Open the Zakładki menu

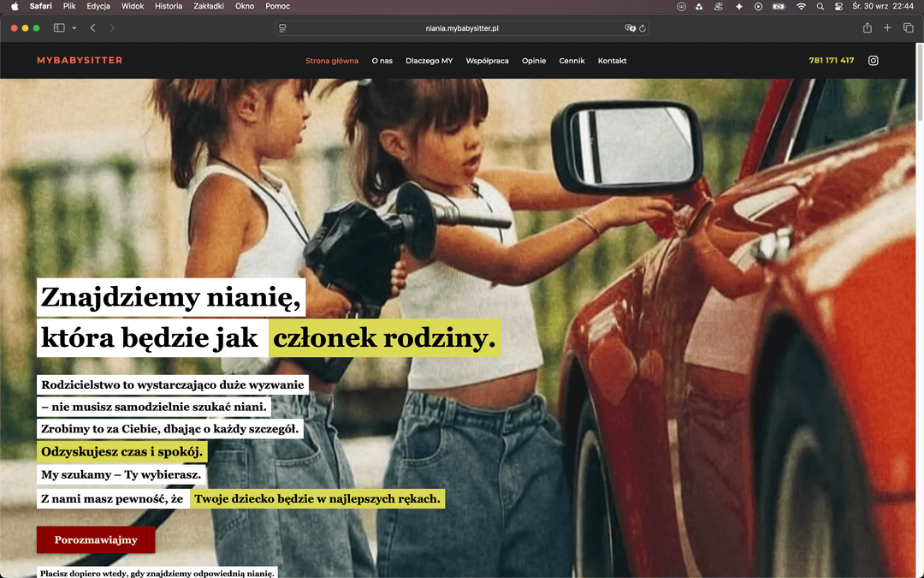tap(209, 7)
